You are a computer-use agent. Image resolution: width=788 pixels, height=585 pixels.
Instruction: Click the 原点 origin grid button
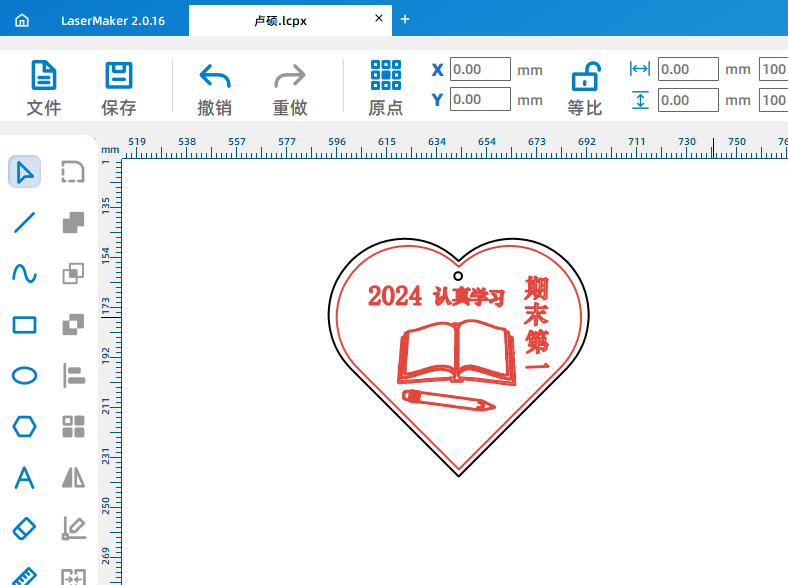point(386,88)
